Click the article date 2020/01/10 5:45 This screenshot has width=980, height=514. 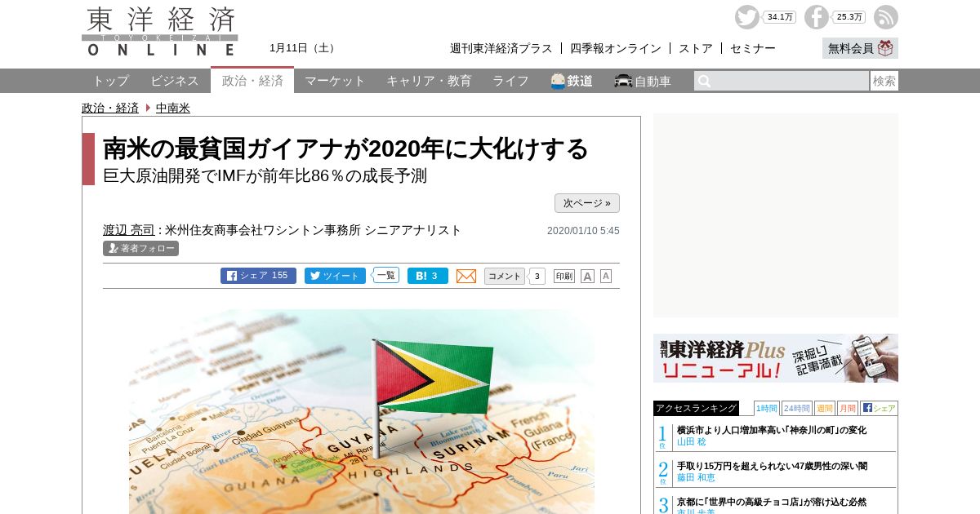[x=583, y=231]
